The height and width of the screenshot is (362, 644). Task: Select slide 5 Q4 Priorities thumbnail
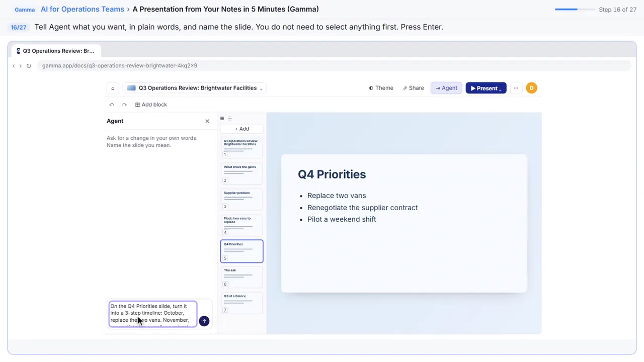click(242, 251)
